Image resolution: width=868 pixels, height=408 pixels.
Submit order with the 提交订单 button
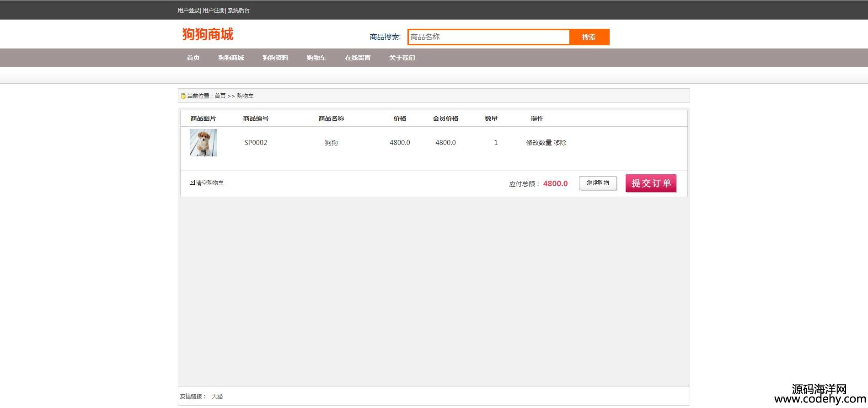651,183
